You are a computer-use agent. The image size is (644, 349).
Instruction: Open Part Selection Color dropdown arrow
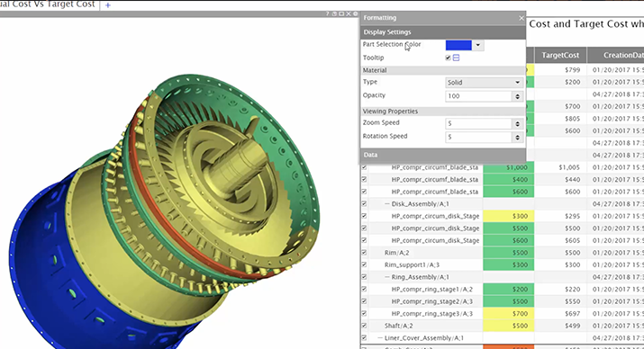click(477, 45)
